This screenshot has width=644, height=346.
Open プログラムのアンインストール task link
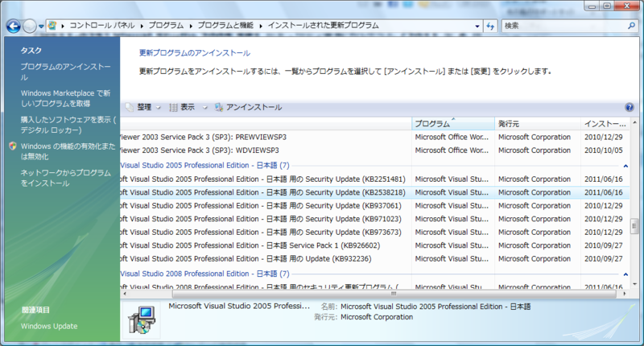pos(65,72)
